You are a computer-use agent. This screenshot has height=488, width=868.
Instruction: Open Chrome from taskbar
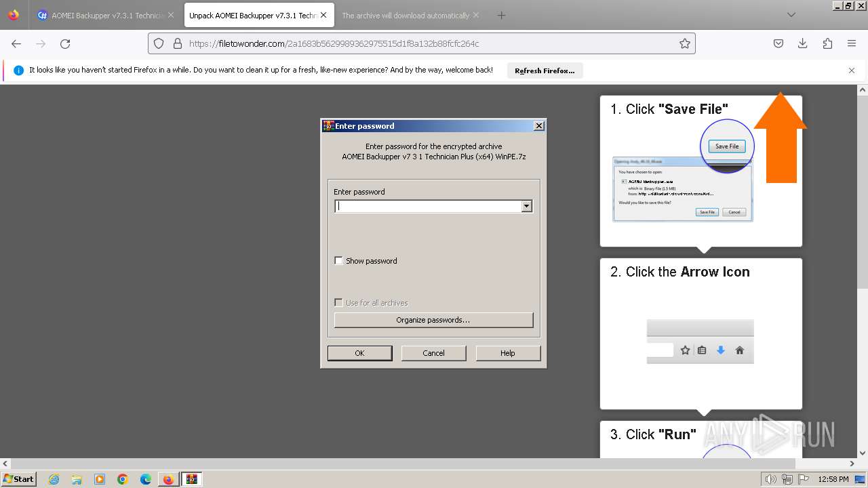point(123,479)
